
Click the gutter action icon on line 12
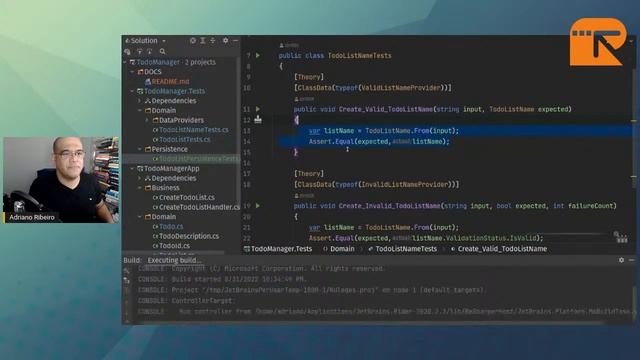(x=258, y=120)
